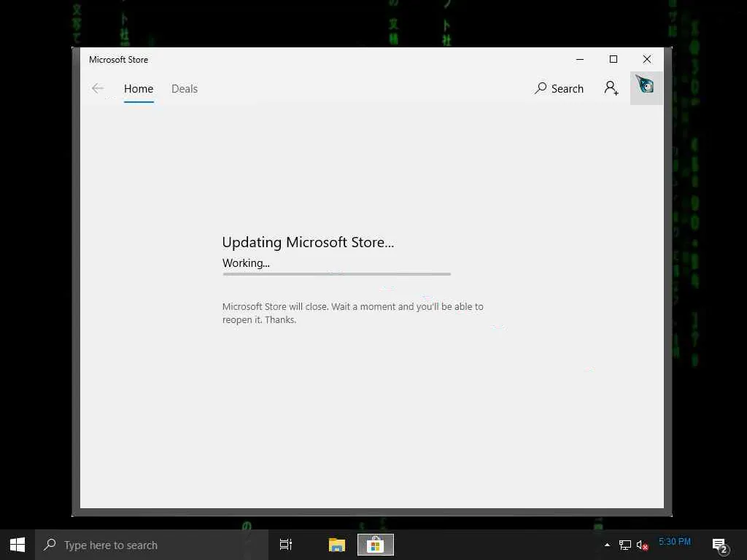
Task: Click the 'Microsoft Store will close' message
Action: pos(352,313)
